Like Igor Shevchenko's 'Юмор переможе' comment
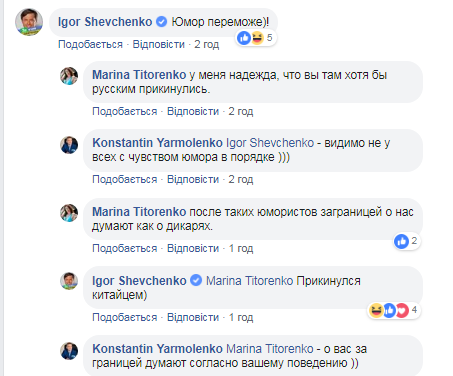Screen dimensions: 453x376 (x=90, y=44)
